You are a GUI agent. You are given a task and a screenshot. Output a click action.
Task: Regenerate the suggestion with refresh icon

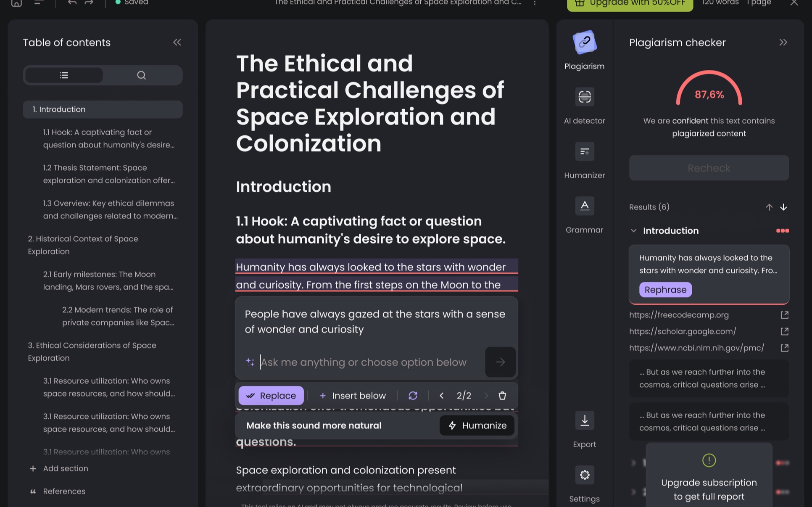pos(413,396)
